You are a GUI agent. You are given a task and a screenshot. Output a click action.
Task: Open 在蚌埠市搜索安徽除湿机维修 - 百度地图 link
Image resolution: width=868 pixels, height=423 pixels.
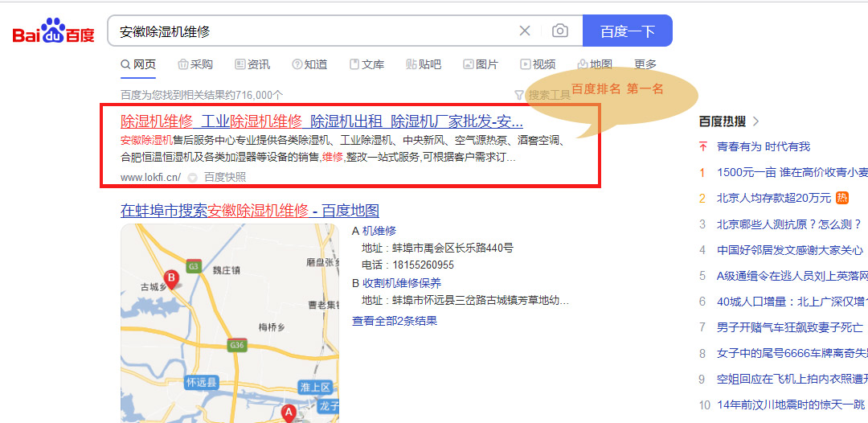tap(250, 211)
